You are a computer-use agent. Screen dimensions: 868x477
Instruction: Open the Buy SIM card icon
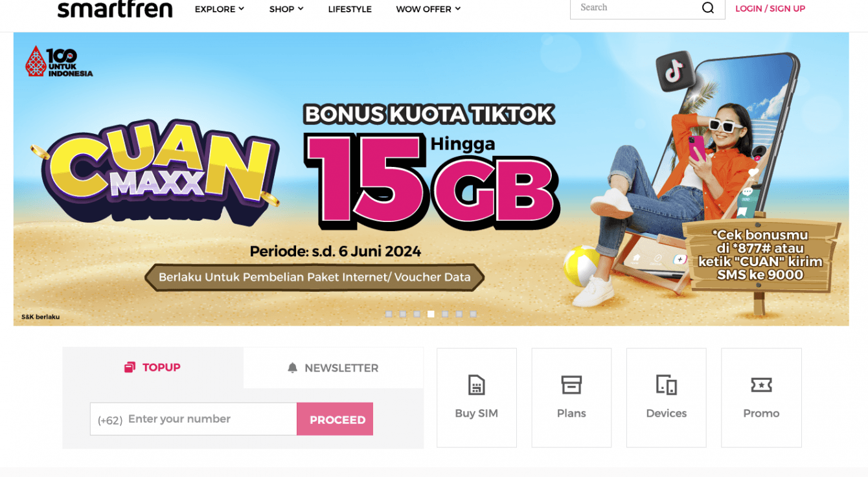tap(476, 385)
